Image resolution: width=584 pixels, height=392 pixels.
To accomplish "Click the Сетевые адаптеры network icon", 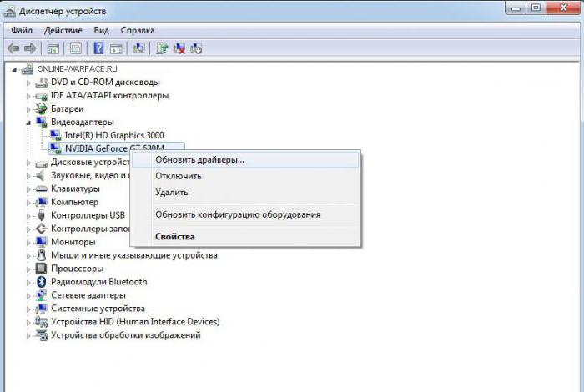I will (x=41, y=295).
